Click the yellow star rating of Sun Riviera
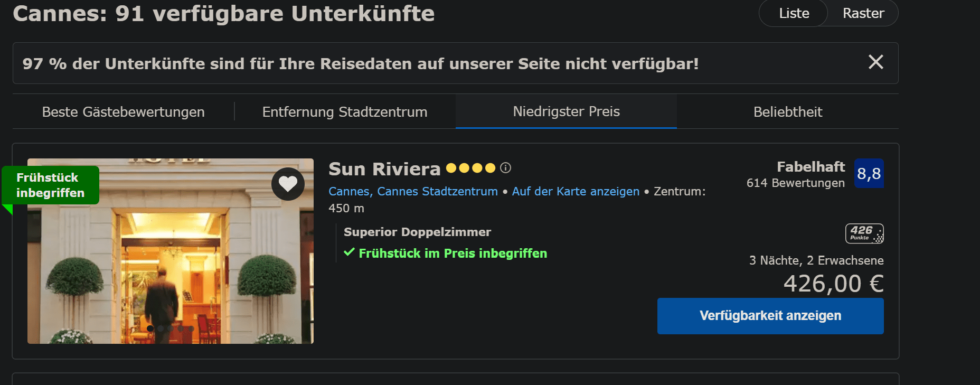 (470, 168)
